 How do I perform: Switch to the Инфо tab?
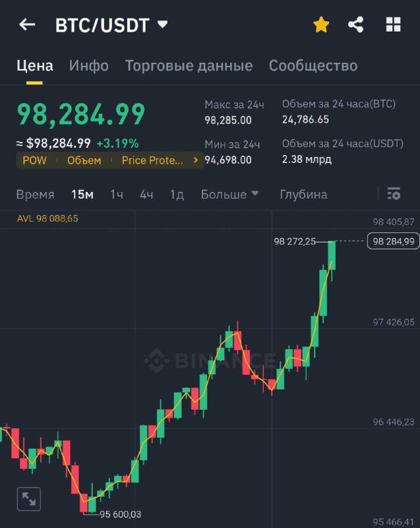pyautogui.click(x=89, y=65)
